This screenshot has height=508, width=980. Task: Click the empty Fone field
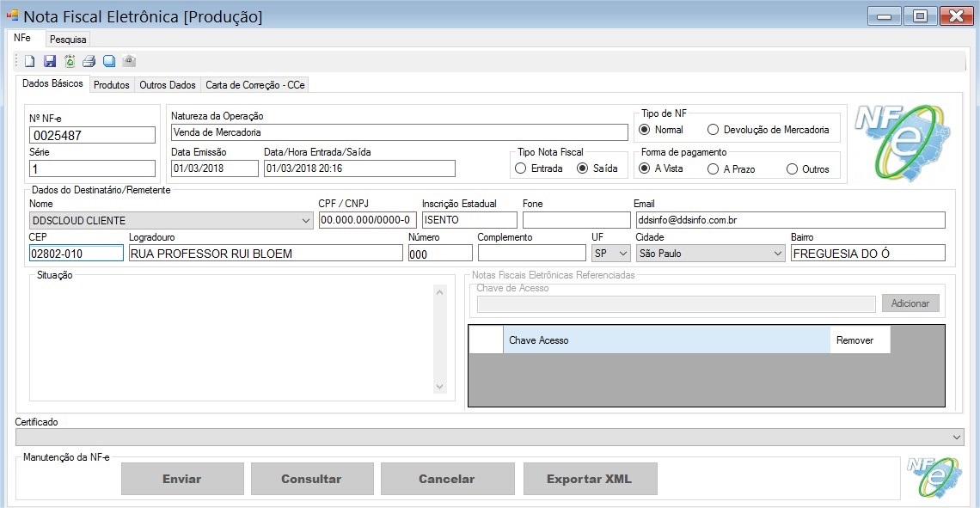pyautogui.click(x=576, y=220)
